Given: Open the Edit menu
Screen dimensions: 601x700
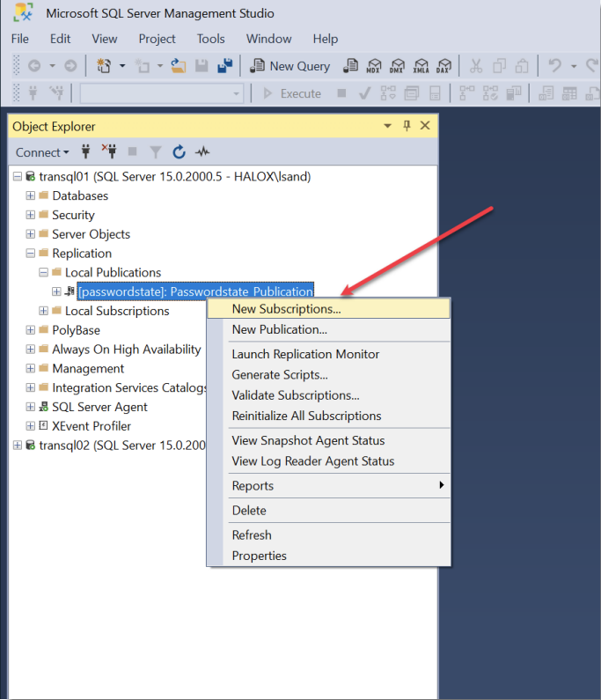Looking at the screenshot, I should [x=60, y=39].
